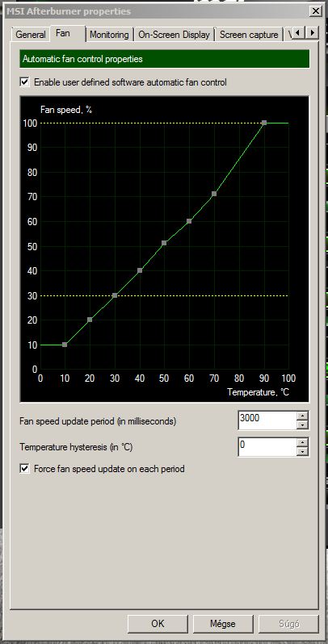Click the OK button
Image resolution: width=328 pixels, height=644 pixels.
(x=158, y=624)
